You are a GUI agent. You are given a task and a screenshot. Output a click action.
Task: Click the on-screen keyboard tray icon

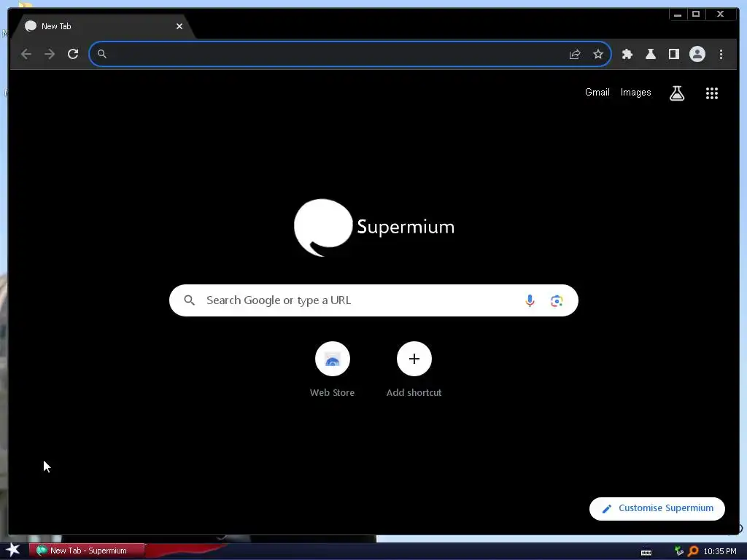(x=646, y=553)
